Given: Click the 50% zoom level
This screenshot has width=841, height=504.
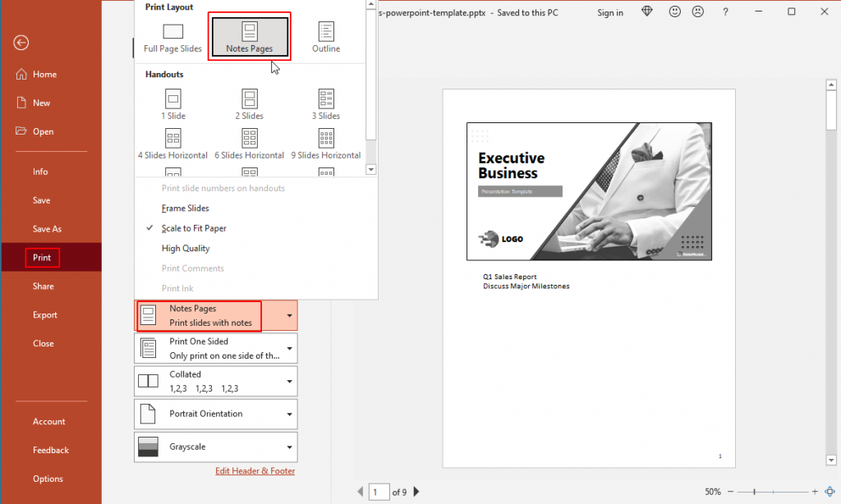Looking at the screenshot, I should 713,492.
